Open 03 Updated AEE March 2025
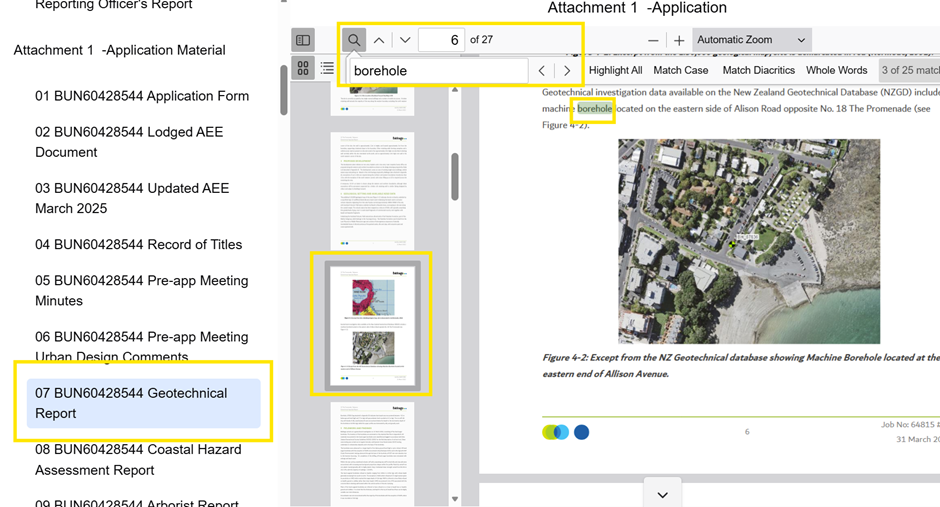940x507 pixels. 132,198
